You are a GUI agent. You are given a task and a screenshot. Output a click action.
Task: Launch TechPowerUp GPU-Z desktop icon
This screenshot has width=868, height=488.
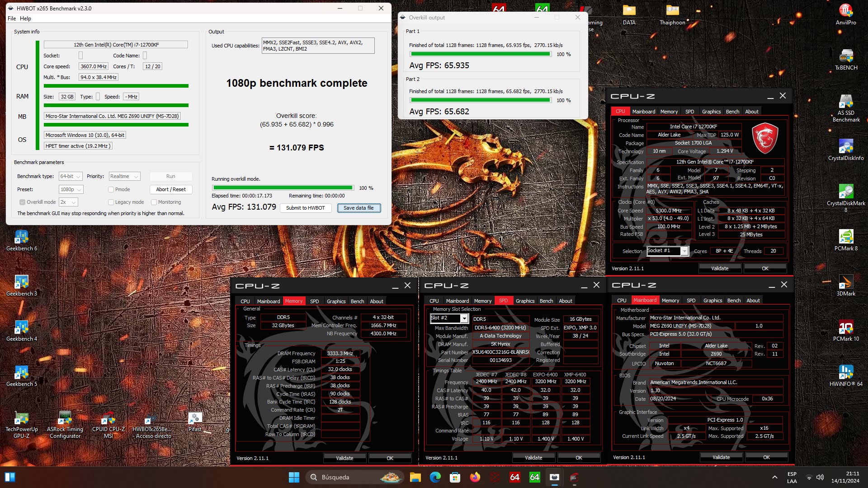[x=22, y=424]
